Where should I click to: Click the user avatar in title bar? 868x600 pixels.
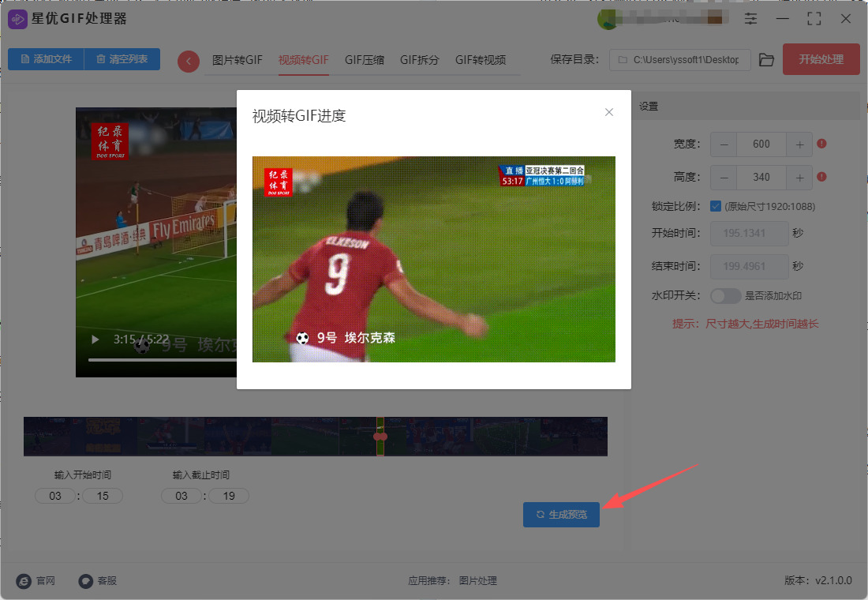coord(608,20)
